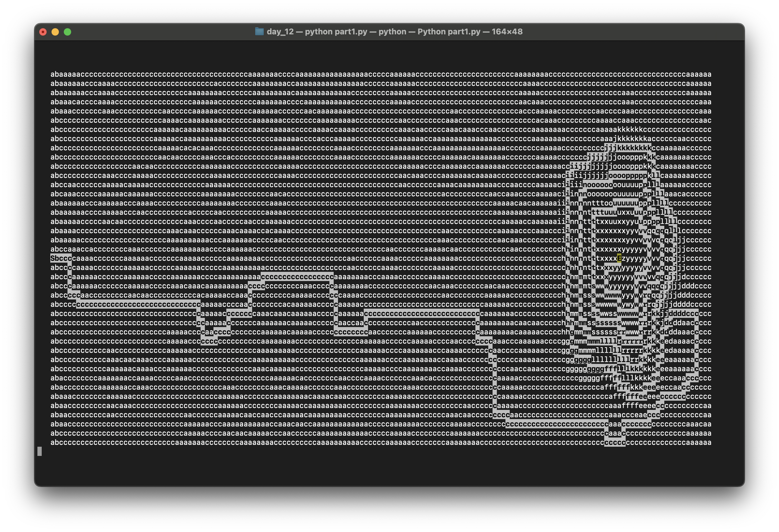The image size is (779, 532).
Task: Click the long highlighted c-run below the Sbccc row
Action: click(x=138, y=304)
